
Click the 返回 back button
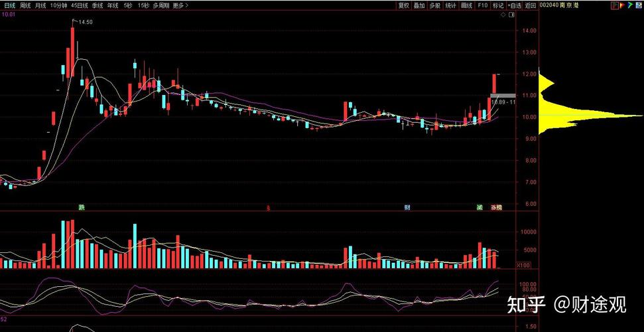tap(530, 5)
